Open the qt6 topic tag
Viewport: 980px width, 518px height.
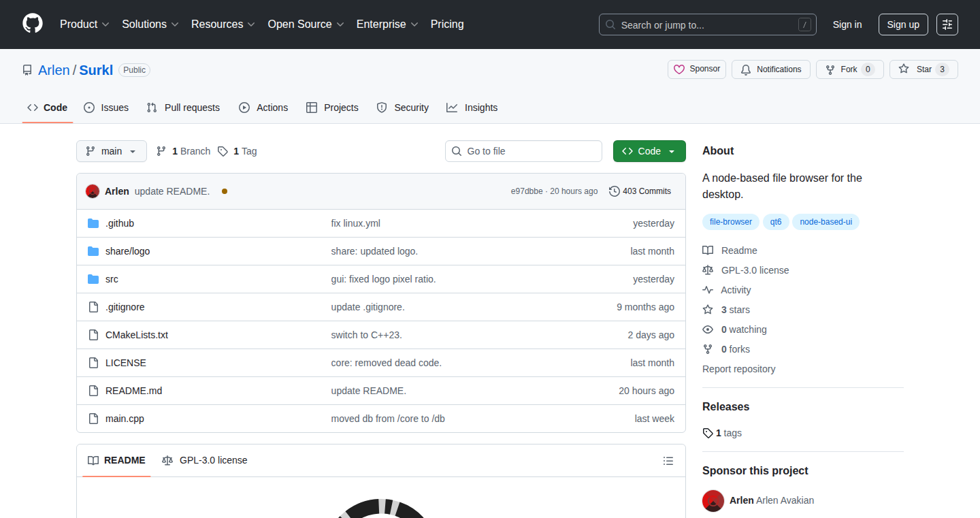(776, 222)
